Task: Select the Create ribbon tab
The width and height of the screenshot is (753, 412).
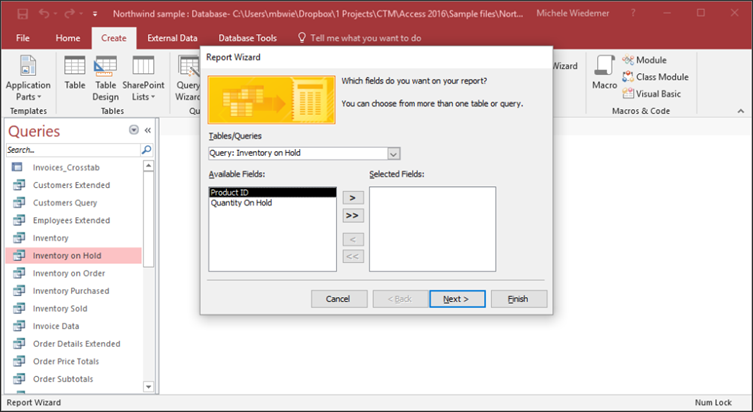Action: (114, 38)
